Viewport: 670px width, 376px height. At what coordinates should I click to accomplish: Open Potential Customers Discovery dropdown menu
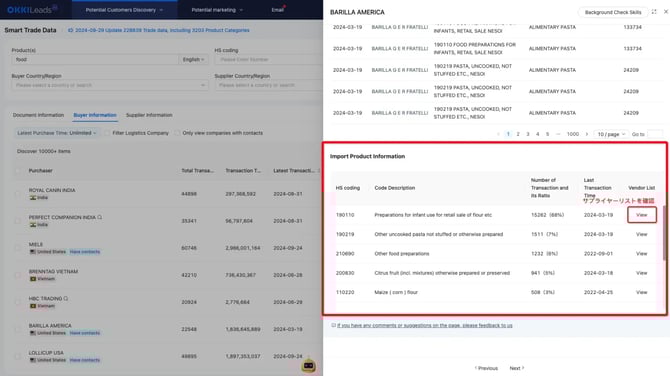[x=124, y=10]
